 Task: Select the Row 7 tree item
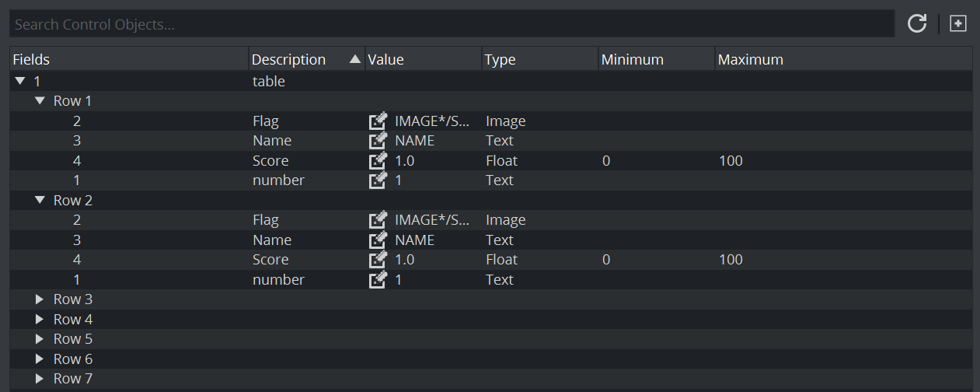click(x=73, y=379)
